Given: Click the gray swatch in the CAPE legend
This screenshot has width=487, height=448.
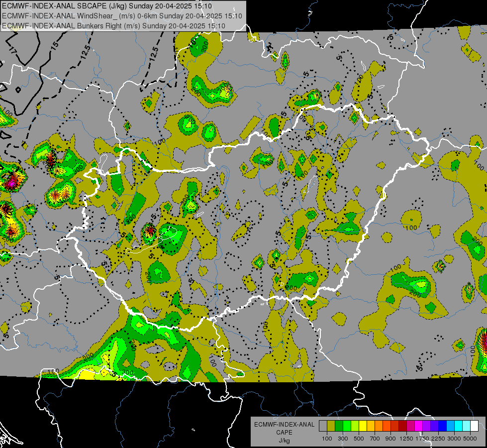Looking at the screenshot, I should coord(323,426).
